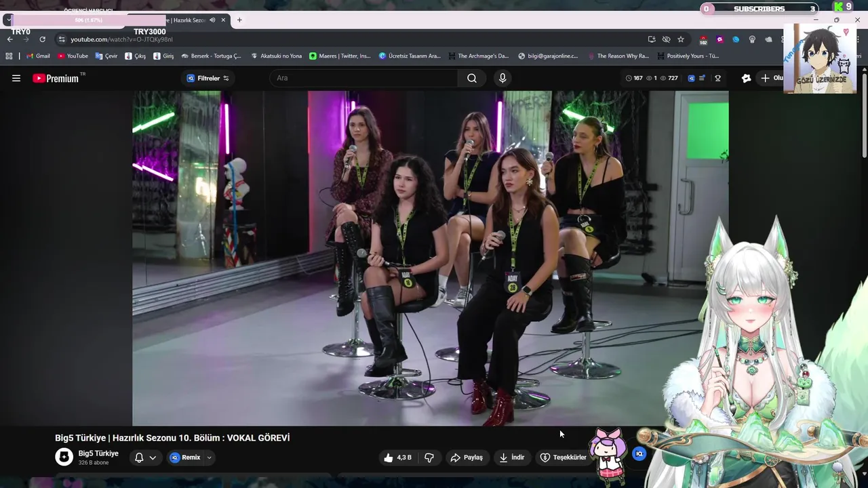The height and width of the screenshot is (488, 868).
Task: Open Big5 Türkiye channel name link
Action: pyautogui.click(x=98, y=453)
